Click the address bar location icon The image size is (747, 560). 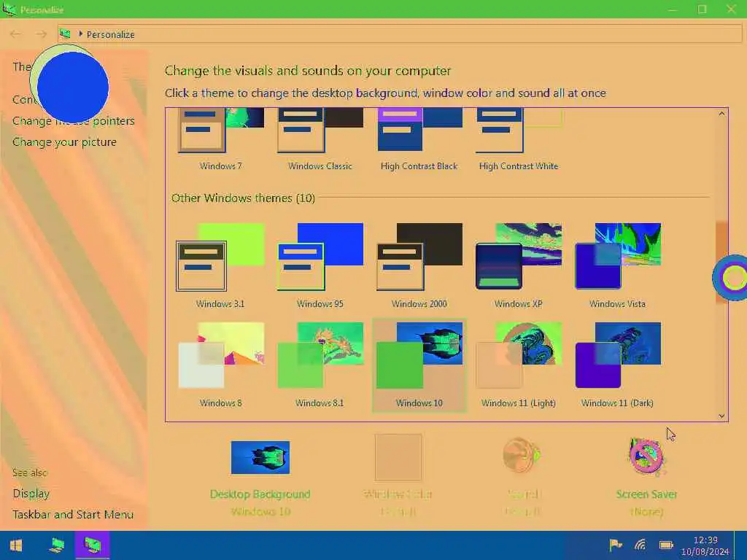click(66, 34)
